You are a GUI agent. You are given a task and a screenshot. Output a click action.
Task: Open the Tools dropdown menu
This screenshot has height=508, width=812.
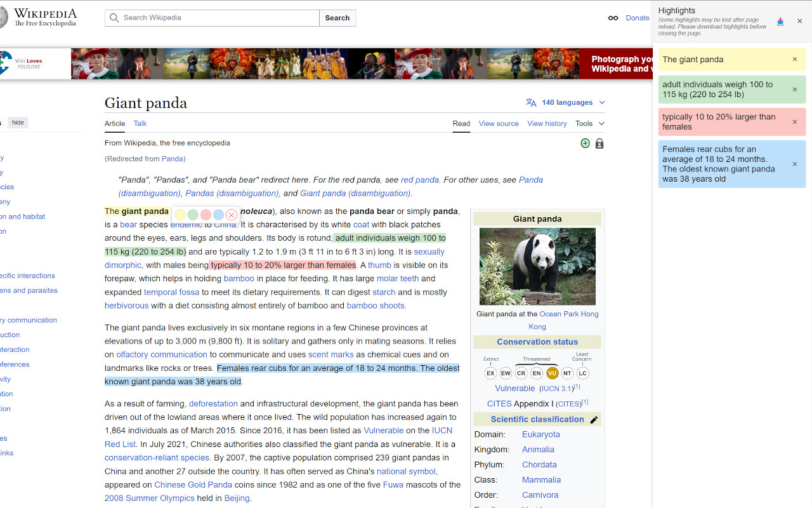[590, 123]
